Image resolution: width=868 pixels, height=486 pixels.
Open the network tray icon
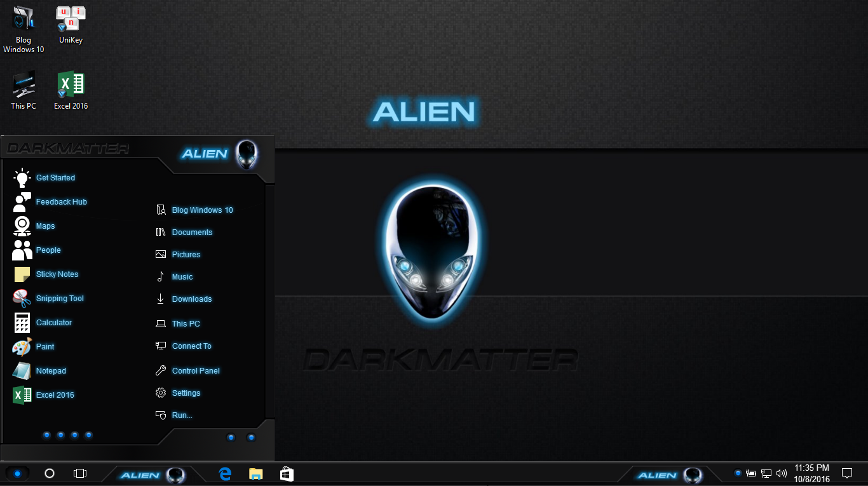point(766,473)
